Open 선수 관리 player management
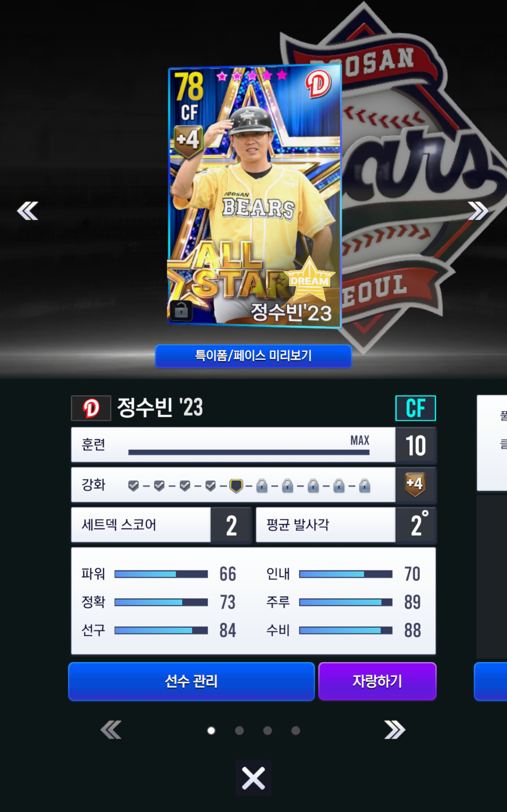The height and width of the screenshot is (812, 507). [x=191, y=681]
